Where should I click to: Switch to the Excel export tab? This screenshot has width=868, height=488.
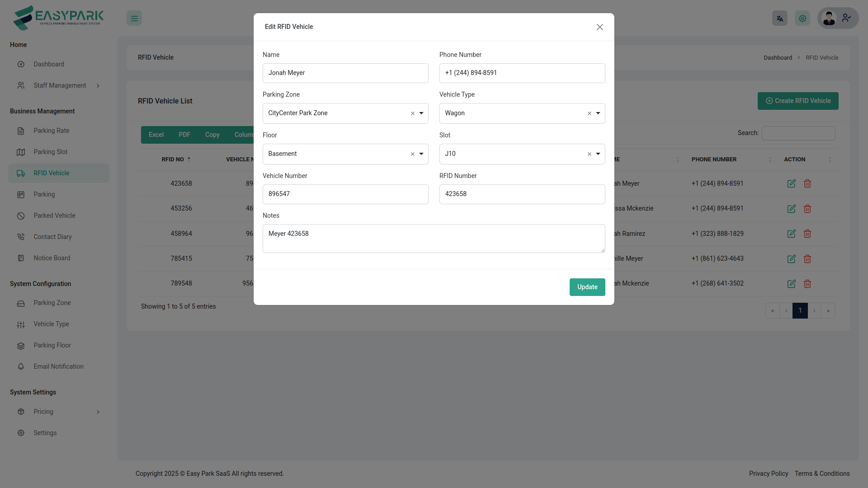(156, 135)
